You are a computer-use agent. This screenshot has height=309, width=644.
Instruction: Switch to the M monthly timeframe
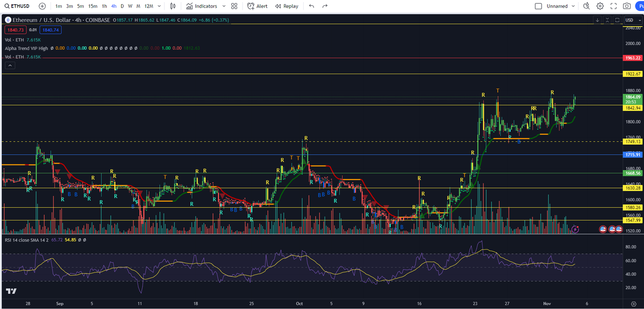click(138, 6)
